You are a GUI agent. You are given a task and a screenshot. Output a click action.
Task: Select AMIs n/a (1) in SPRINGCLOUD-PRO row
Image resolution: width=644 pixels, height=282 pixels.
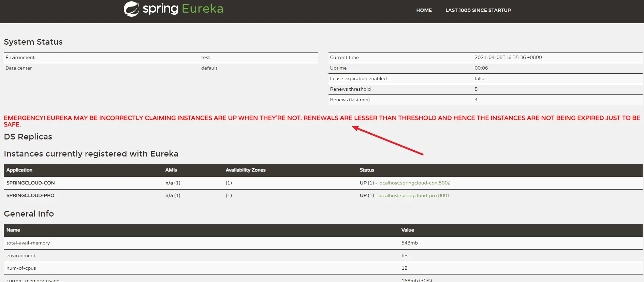[173, 195]
